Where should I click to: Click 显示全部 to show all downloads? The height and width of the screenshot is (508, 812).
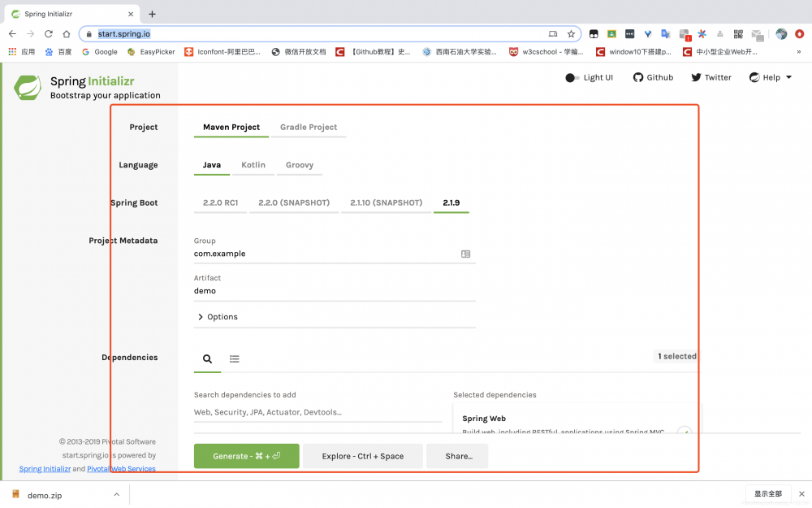pyautogui.click(x=768, y=494)
